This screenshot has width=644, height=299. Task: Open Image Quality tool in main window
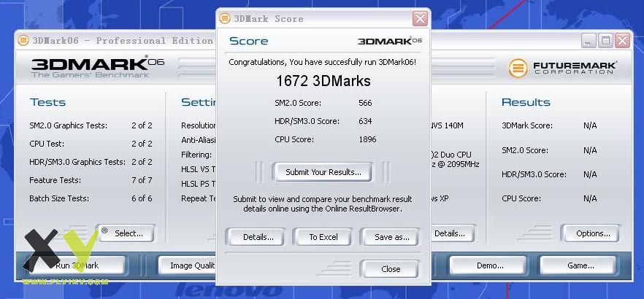pyautogui.click(x=188, y=265)
